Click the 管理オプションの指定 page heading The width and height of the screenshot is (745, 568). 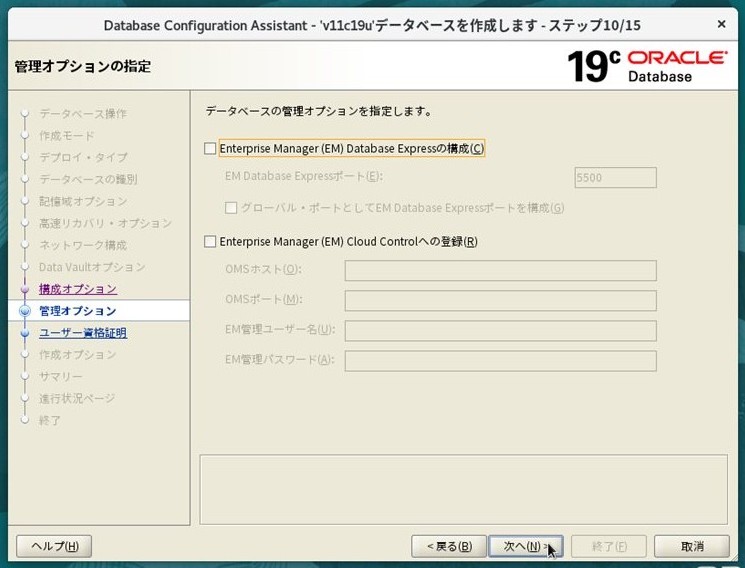(x=83, y=66)
